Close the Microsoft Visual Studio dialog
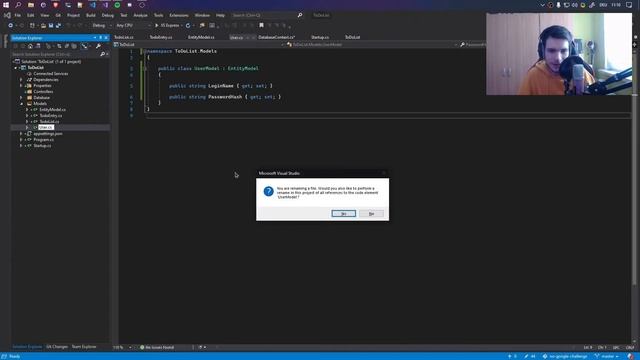 coord(383,173)
